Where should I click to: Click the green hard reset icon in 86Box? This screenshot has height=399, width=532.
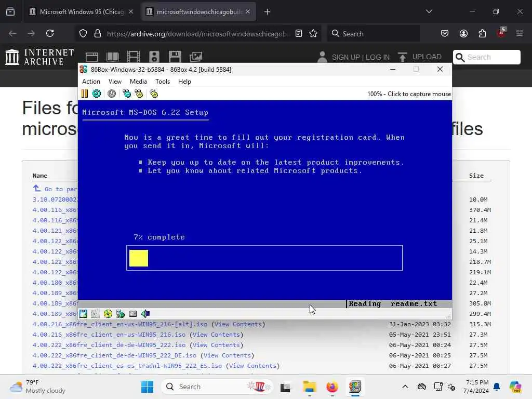(97, 94)
